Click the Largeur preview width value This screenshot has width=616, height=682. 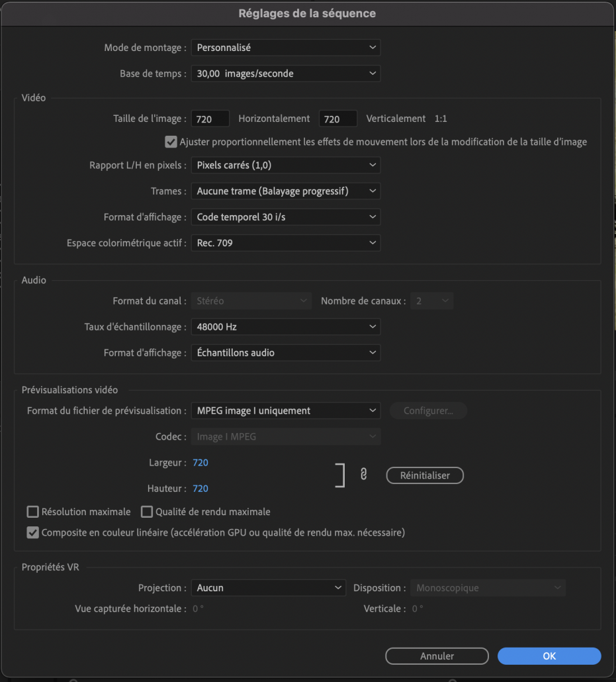click(x=200, y=463)
